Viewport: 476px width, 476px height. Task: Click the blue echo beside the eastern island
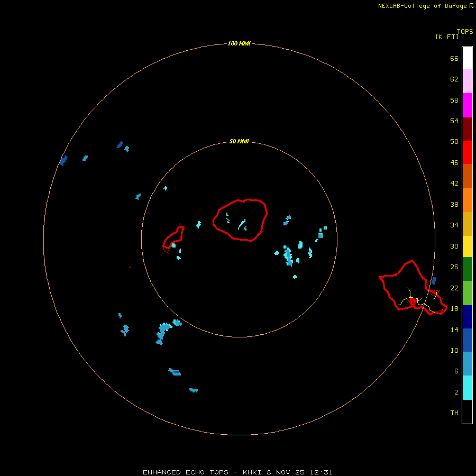click(434, 280)
